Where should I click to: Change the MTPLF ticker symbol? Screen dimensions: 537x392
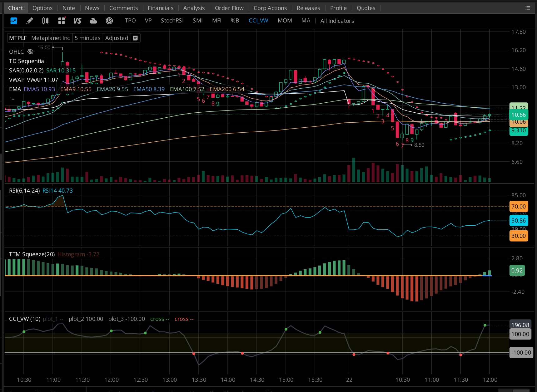[18, 38]
